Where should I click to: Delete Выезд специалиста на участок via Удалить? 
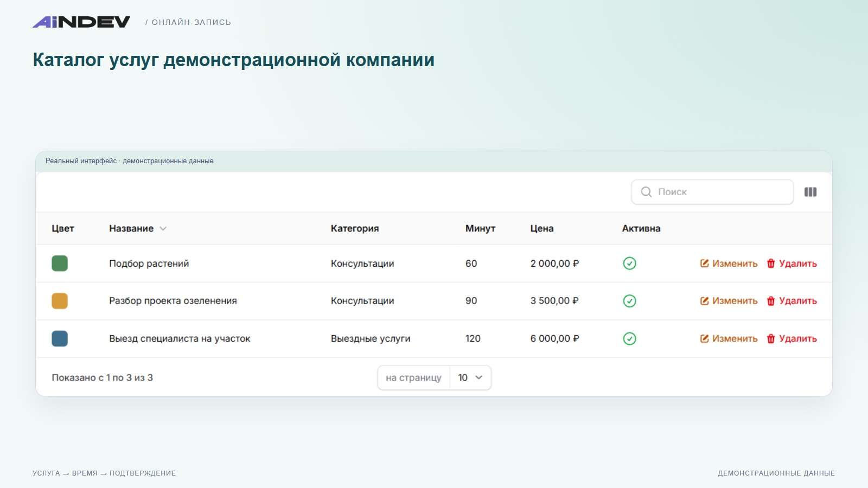click(x=792, y=338)
